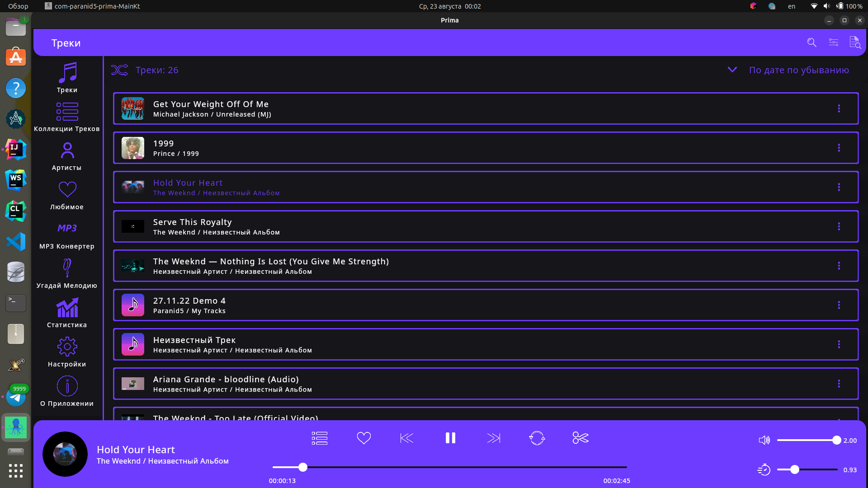The width and height of the screenshot is (868, 488).
Task: Open the search icon in header
Action: pyautogui.click(x=811, y=42)
